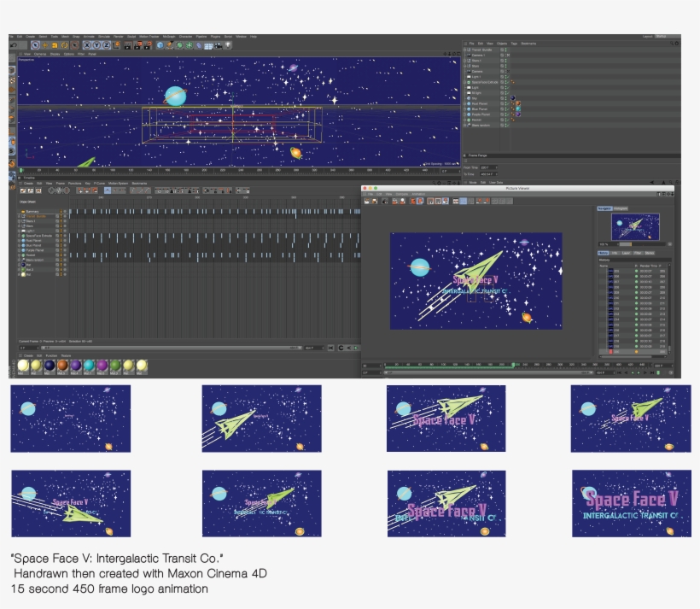Select the Sky object
The width and height of the screenshot is (700, 609).
(x=474, y=98)
